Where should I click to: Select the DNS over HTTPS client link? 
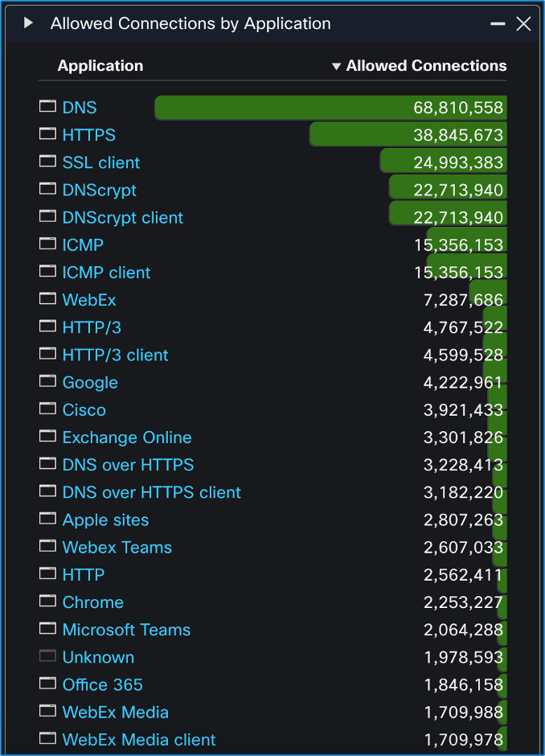coord(152,492)
